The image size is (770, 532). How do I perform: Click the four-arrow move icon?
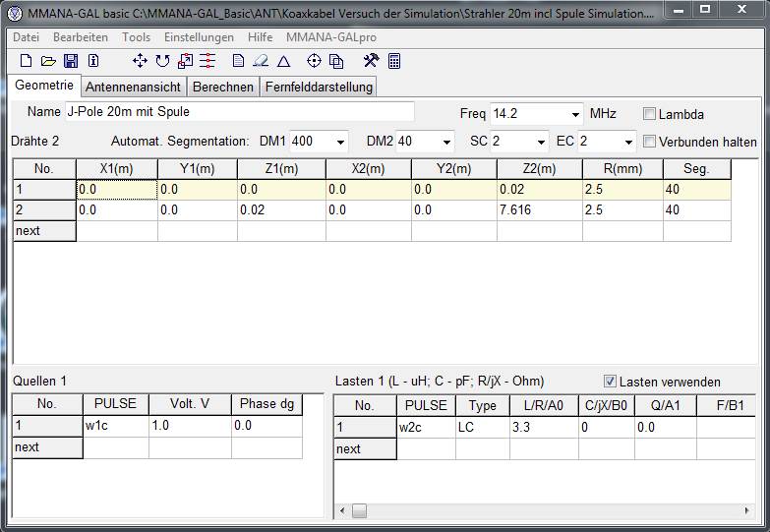140,61
